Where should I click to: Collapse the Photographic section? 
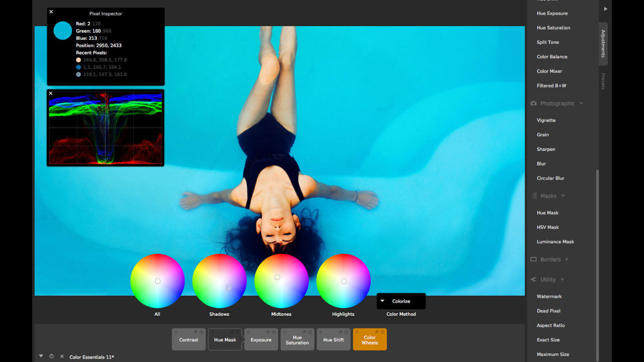tap(582, 103)
